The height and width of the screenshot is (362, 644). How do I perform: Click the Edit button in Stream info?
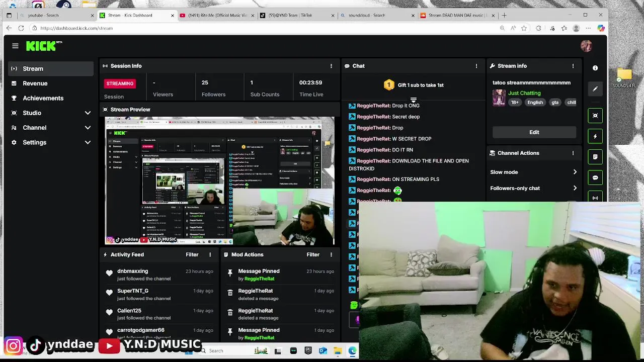click(534, 132)
